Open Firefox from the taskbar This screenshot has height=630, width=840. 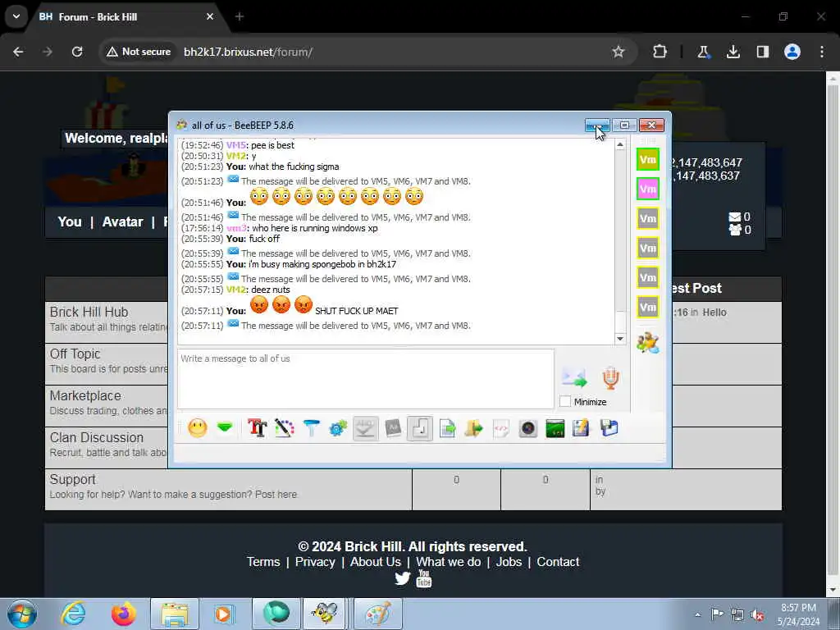point(124,614)
